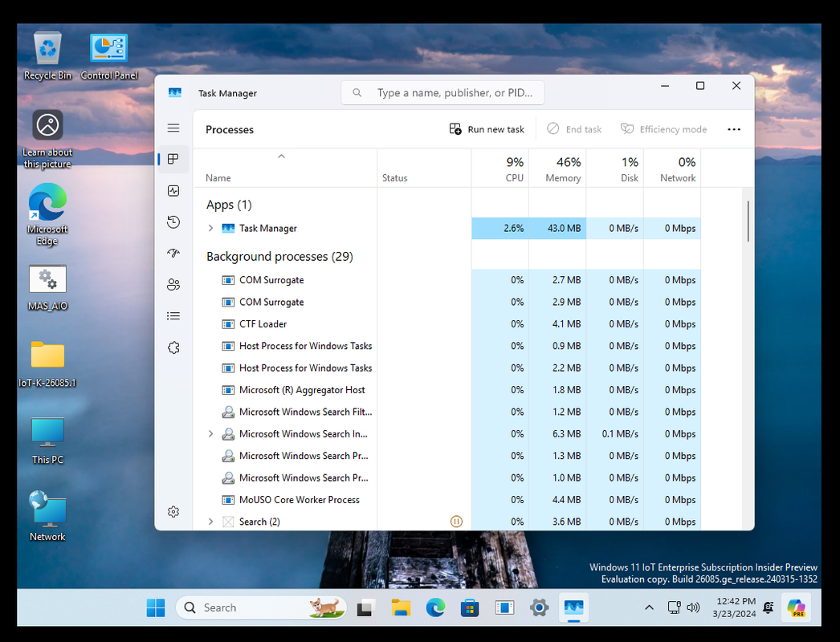Open Network desktop icon
Screen dimensions: 840x642
[47, 516]
